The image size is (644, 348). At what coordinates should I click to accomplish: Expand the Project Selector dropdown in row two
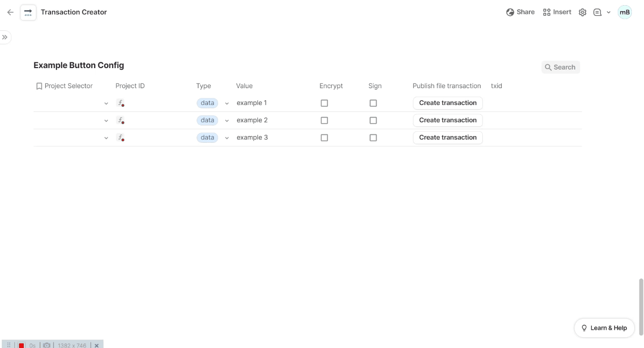(x=106, y=120)
